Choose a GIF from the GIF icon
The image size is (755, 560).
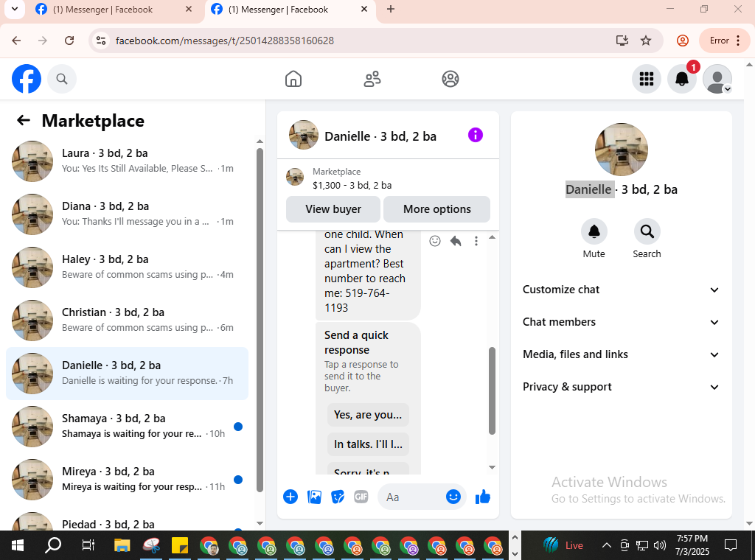361,497
